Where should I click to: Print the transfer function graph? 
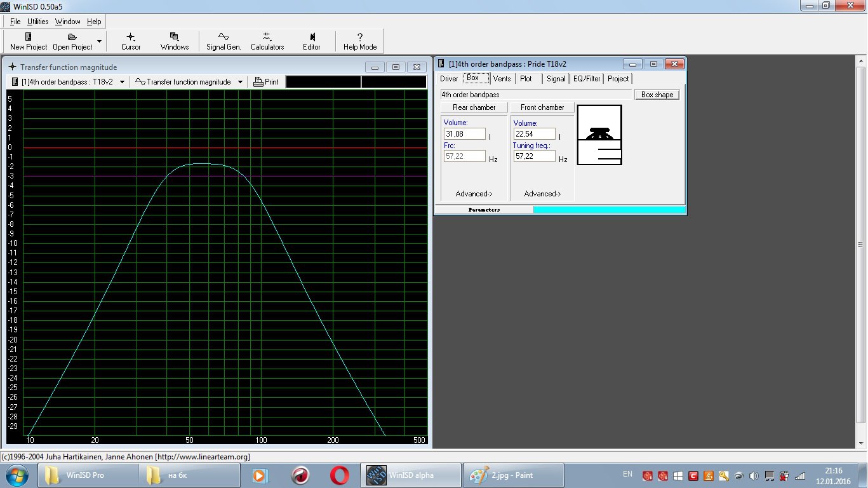point(266,82)
